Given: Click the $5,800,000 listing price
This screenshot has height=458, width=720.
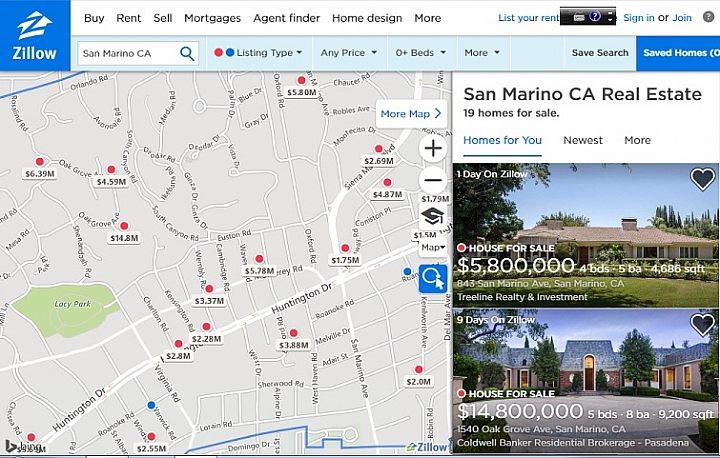Looking at the screenshot, I should [516, 265].
